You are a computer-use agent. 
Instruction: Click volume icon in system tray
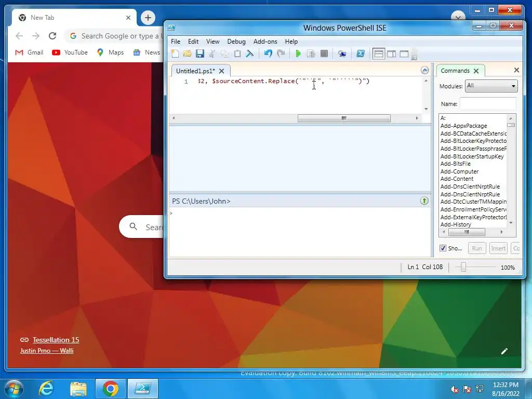454,389
